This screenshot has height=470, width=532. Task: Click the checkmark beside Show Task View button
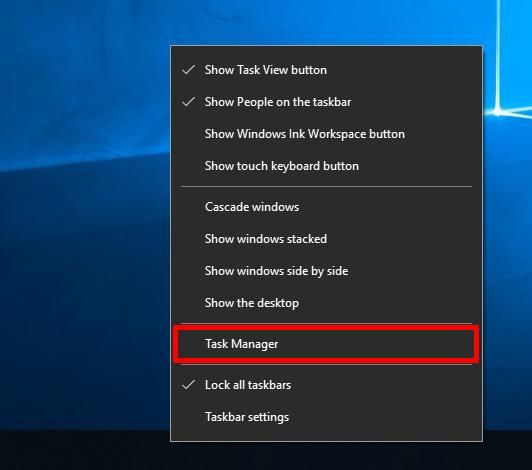coord(189,70)
